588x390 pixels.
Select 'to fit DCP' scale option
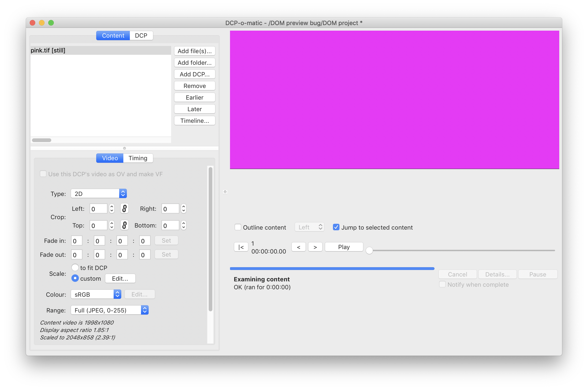click(75, 268)
